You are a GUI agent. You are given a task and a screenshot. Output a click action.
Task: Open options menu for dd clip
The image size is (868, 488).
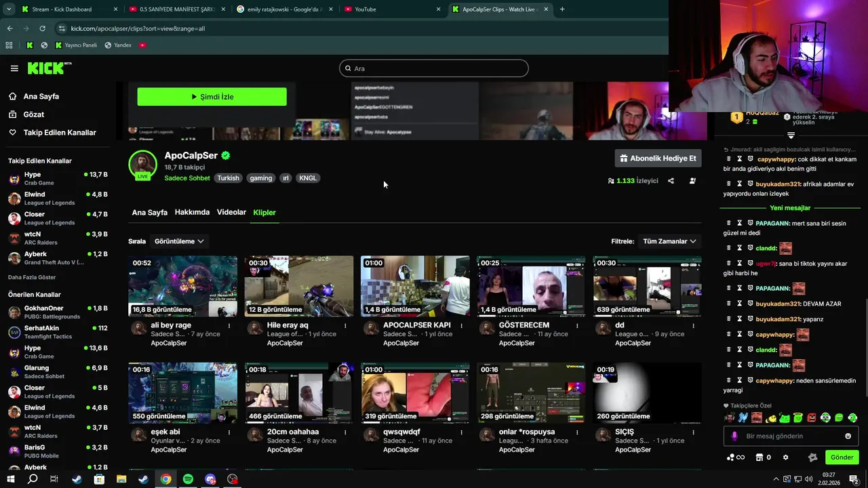coord(693,326)
